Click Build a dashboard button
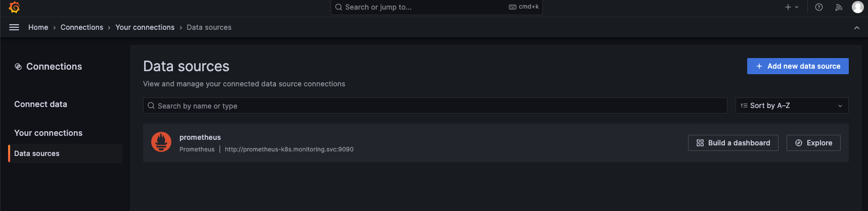The width and height of the screenshot is (868, 211). 733,143
